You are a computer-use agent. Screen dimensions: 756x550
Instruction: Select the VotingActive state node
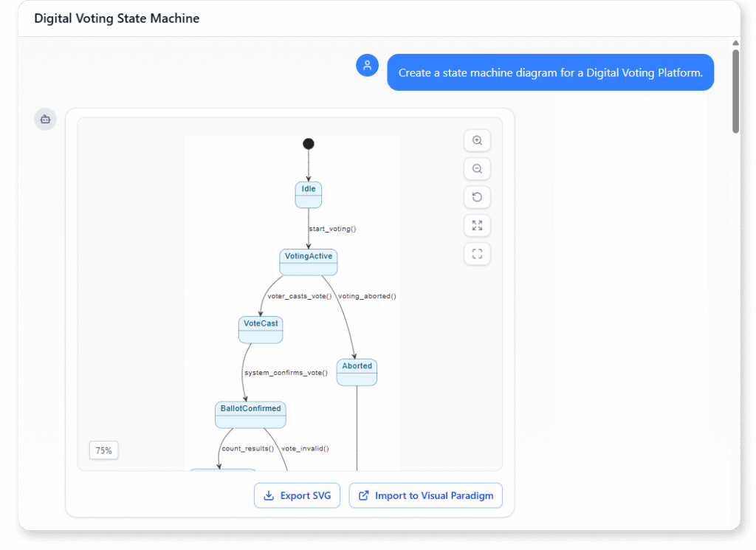click(309, 262)
